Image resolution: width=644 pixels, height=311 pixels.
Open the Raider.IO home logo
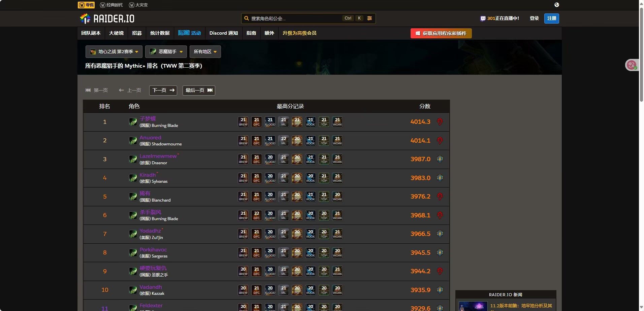pos(107,19)
